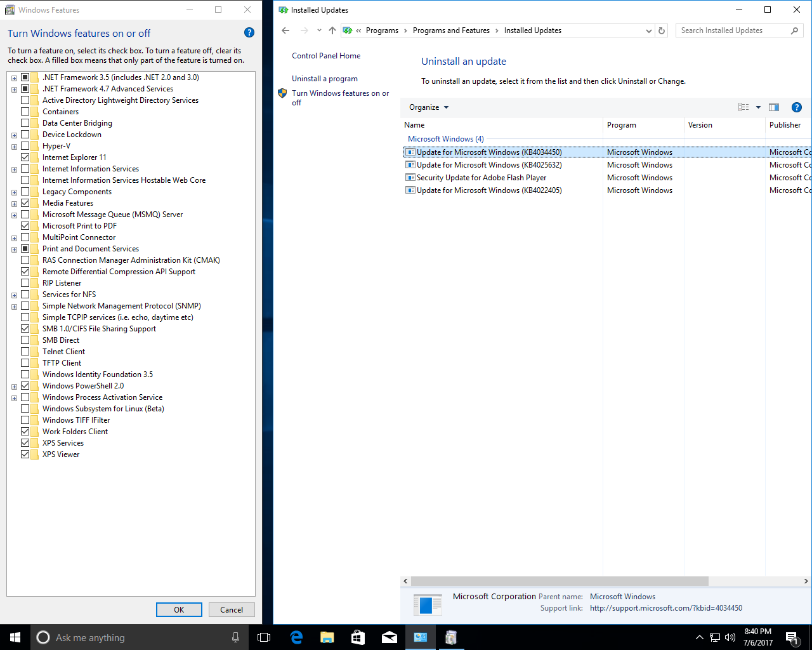
Task: Uncheck Internet Explorer 11 feature
Action: (x=25, y=157)
